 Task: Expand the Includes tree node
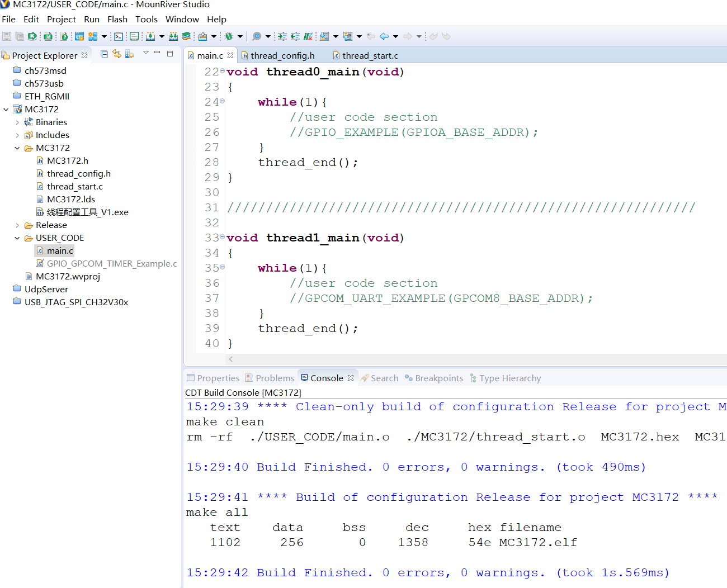(17, 135)
